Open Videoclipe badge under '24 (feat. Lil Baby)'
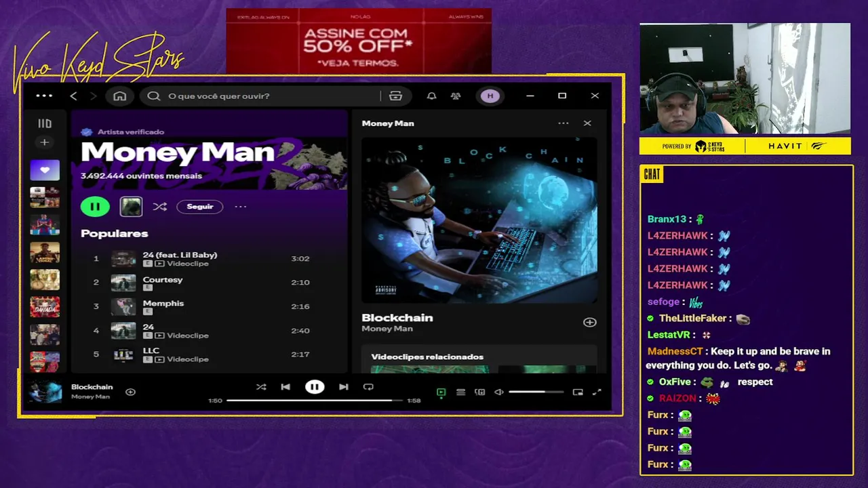Screen dimensions: 868x488 pyautogui.click(x=181, y=264)
